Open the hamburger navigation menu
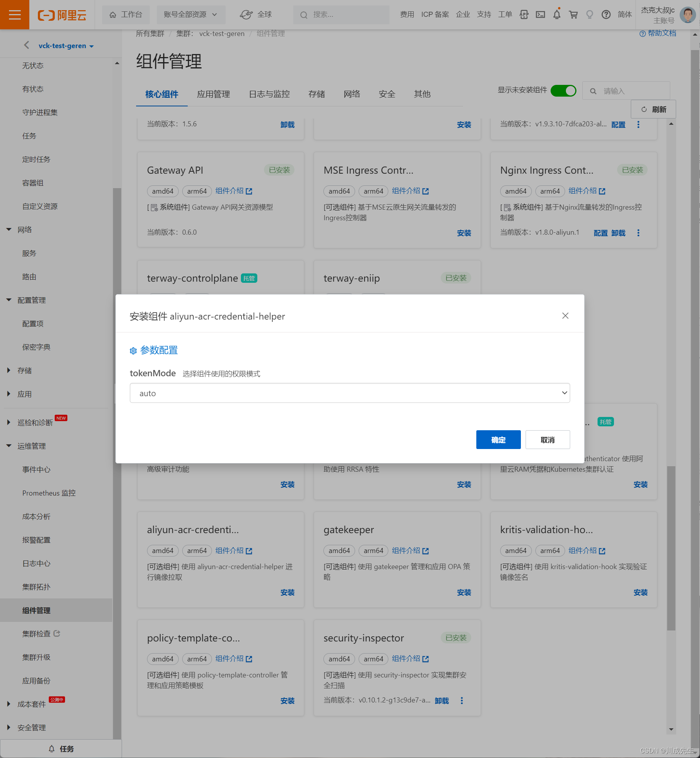The height and width of the screenshot is (758, 700). pos(14,15)
